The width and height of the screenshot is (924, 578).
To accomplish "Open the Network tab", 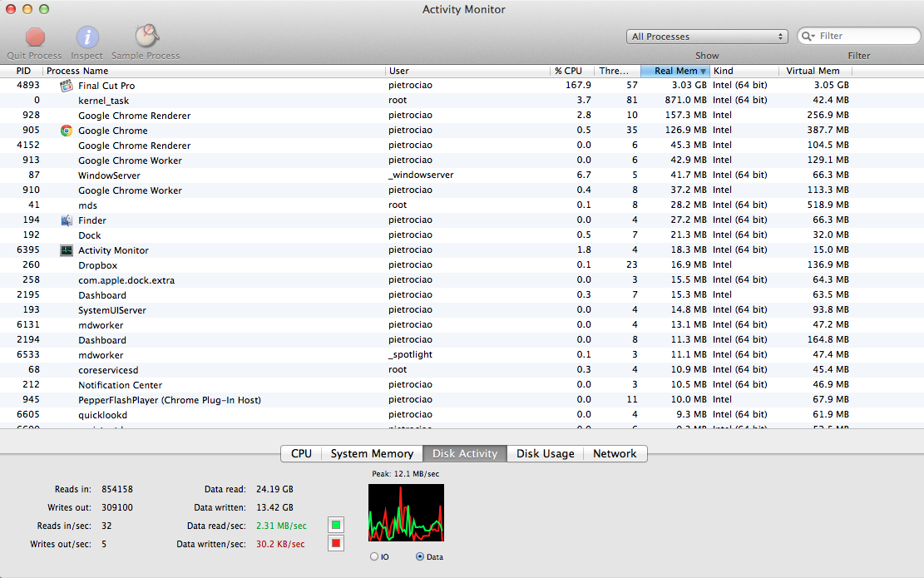I will (615, 454).
